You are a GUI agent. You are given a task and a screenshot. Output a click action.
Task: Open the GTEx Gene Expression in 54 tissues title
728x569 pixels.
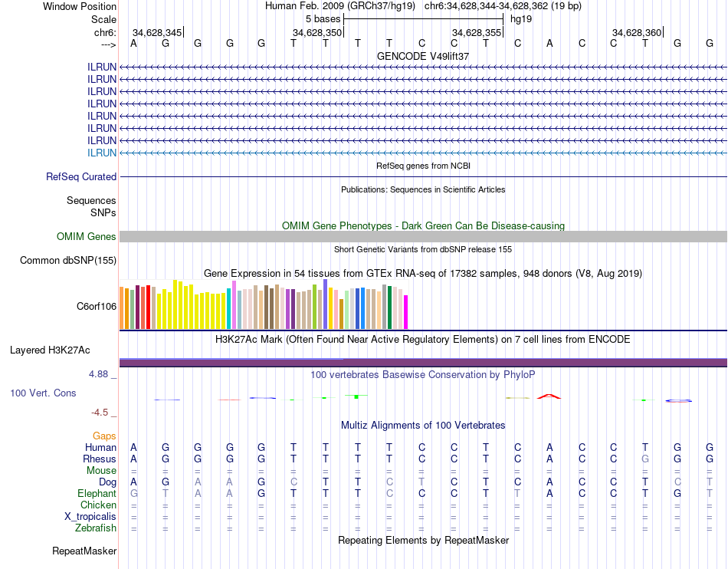coord(423,274)
